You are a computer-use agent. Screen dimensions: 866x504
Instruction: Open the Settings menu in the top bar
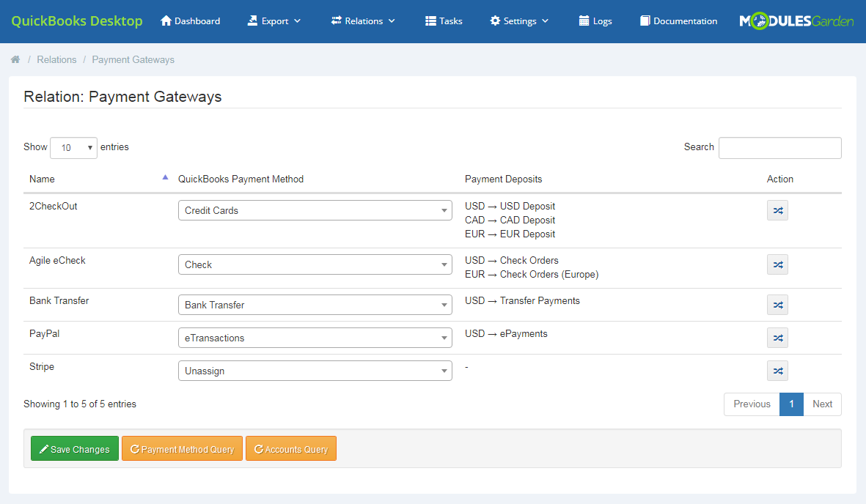[x=518, y=21]
